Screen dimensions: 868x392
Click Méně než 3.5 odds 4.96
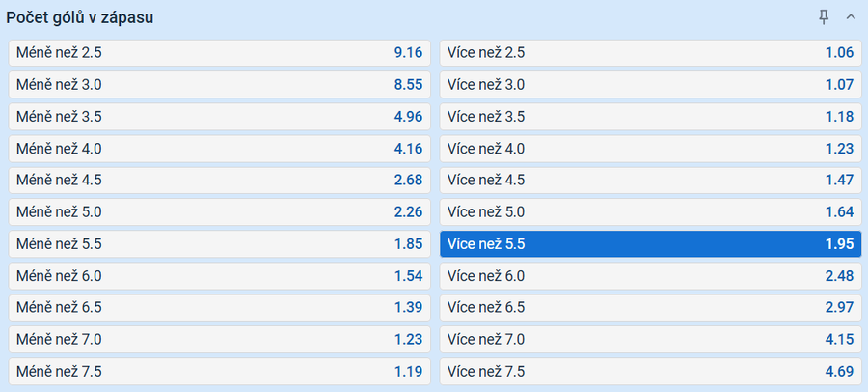click(219, 117)
